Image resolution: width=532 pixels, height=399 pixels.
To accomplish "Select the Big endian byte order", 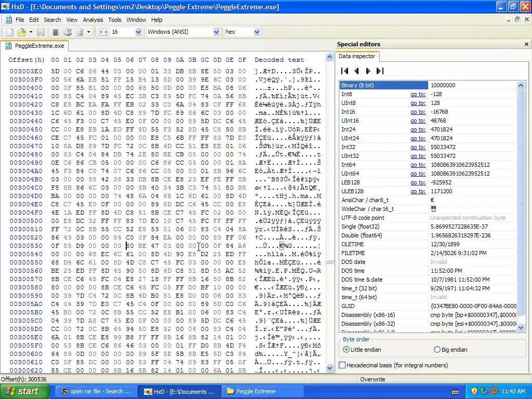I will point(450,350).
